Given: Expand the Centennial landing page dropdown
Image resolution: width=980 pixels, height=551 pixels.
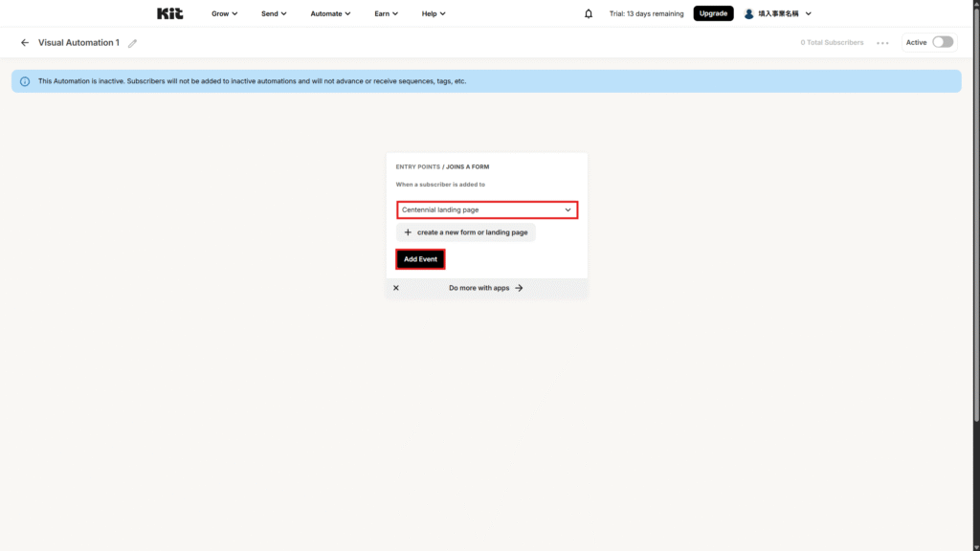Looking at the screenshot, I should tap(486, 209).
